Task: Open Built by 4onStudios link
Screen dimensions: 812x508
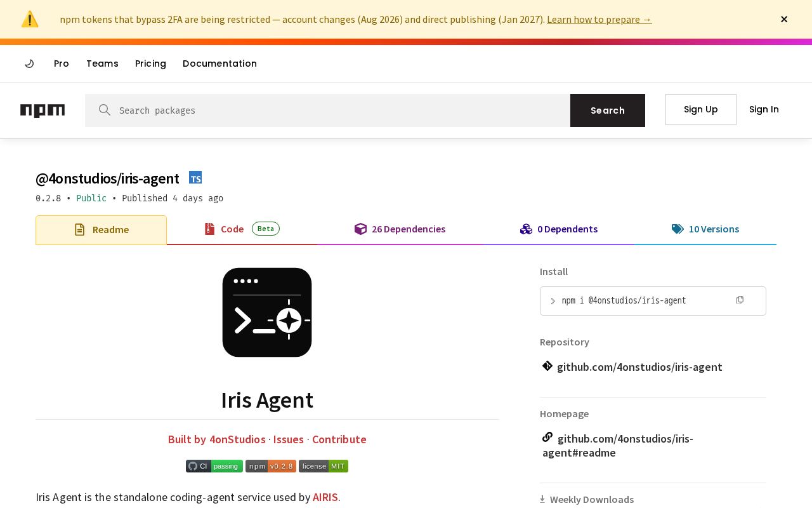Action: click(x=216, y=439)
